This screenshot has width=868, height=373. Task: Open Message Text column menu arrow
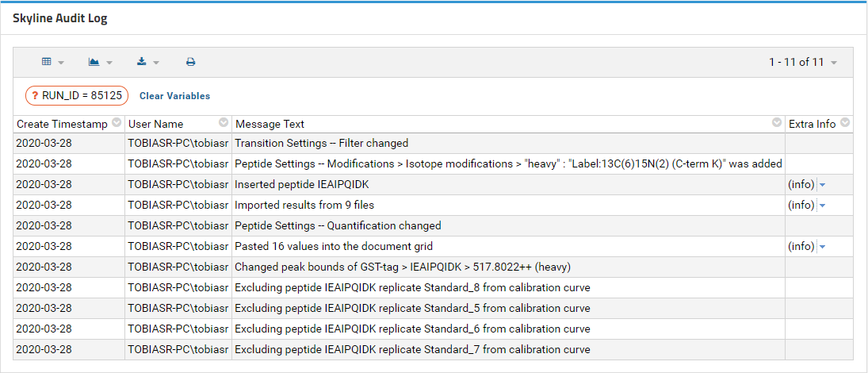tap(777, 123)
